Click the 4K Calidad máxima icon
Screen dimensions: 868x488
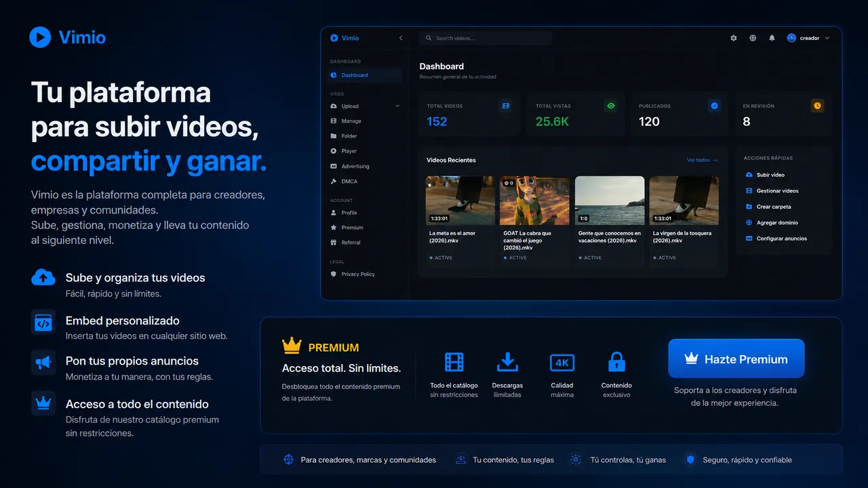562,363
